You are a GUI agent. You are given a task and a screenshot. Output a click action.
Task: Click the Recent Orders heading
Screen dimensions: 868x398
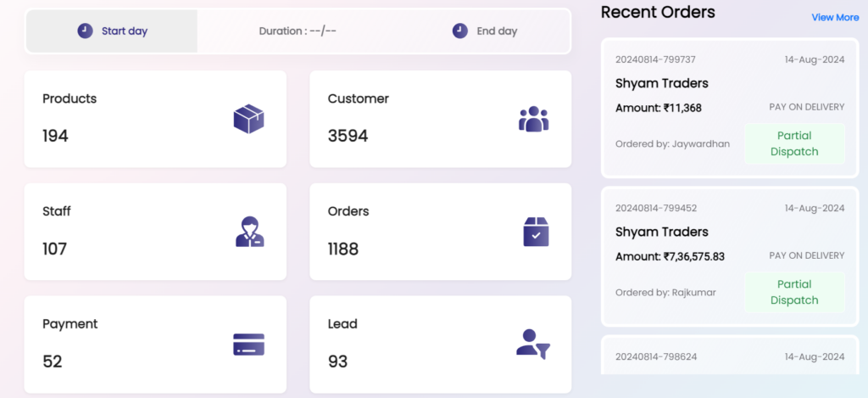coord(658,12)
